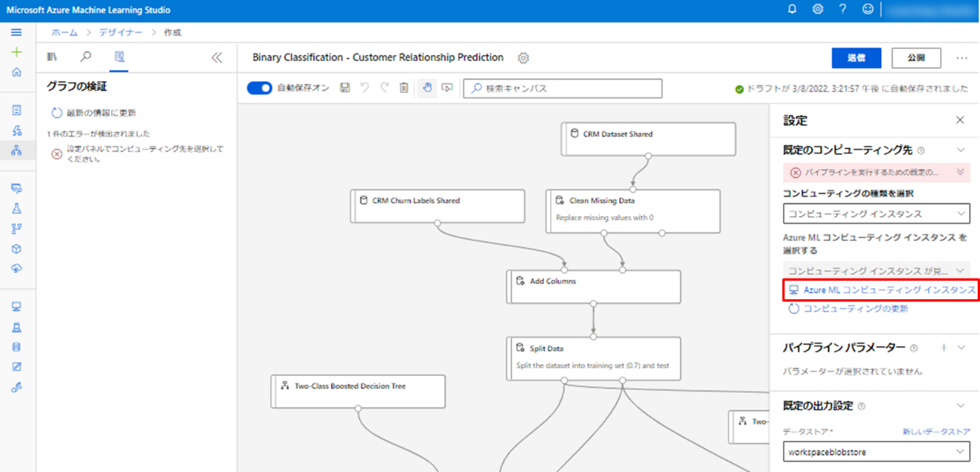
Task: Open Experiments flask icon
Action: pyautogui.click(x=17, y=208)
